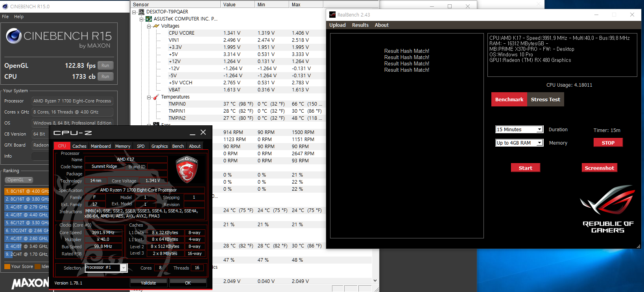Click the resize grip of RealBench window
This screenshot has width=644, height=292.
638,246
